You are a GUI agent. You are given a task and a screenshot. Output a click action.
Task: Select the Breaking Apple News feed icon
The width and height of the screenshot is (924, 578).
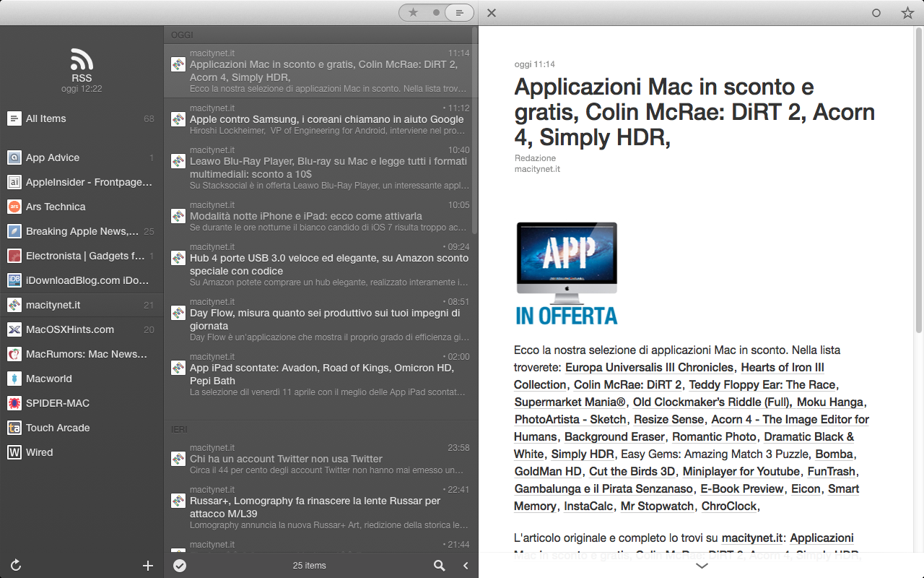[14, 231]
